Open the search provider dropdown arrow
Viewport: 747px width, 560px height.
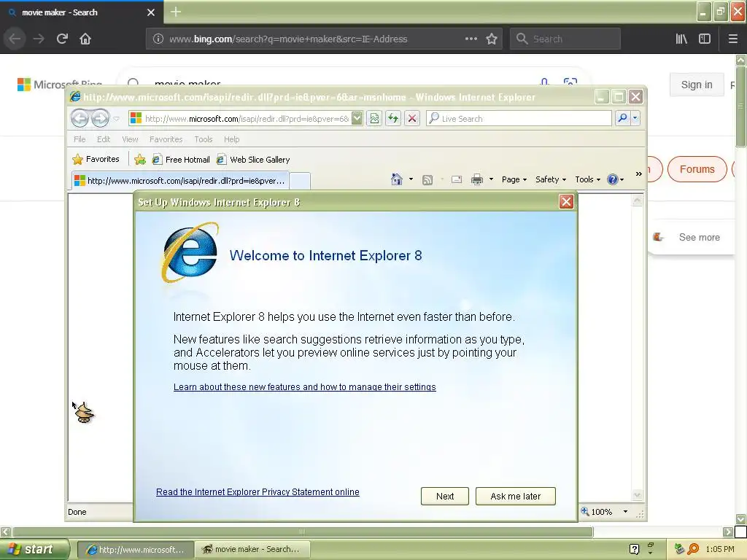pos(635,118)
